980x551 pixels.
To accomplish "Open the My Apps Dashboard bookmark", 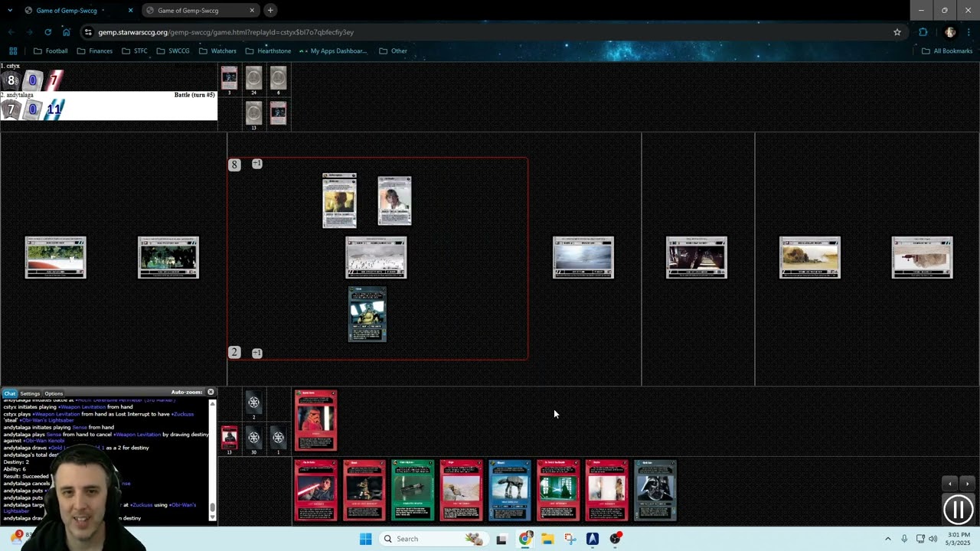I will click(x=333, y=51).
